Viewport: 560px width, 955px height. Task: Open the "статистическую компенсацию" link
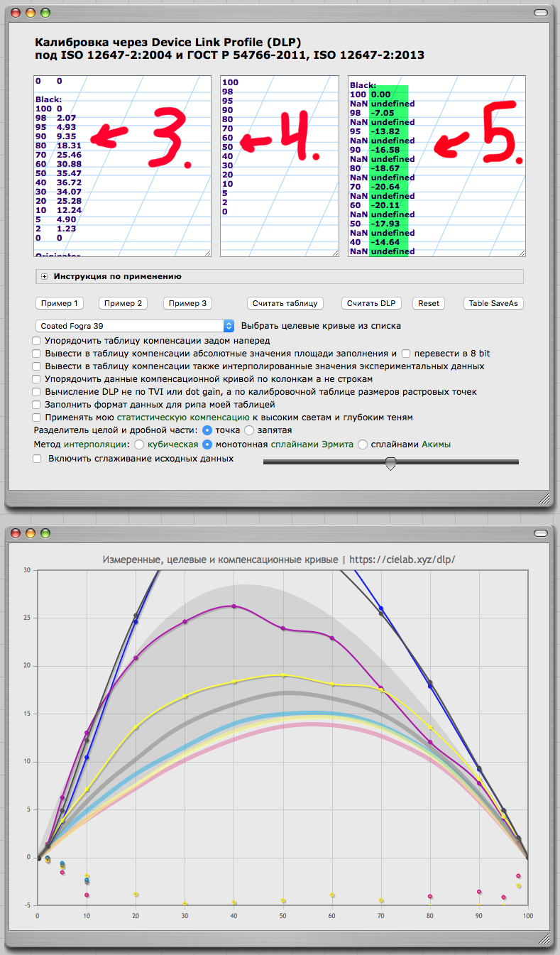tap(182, 418)
